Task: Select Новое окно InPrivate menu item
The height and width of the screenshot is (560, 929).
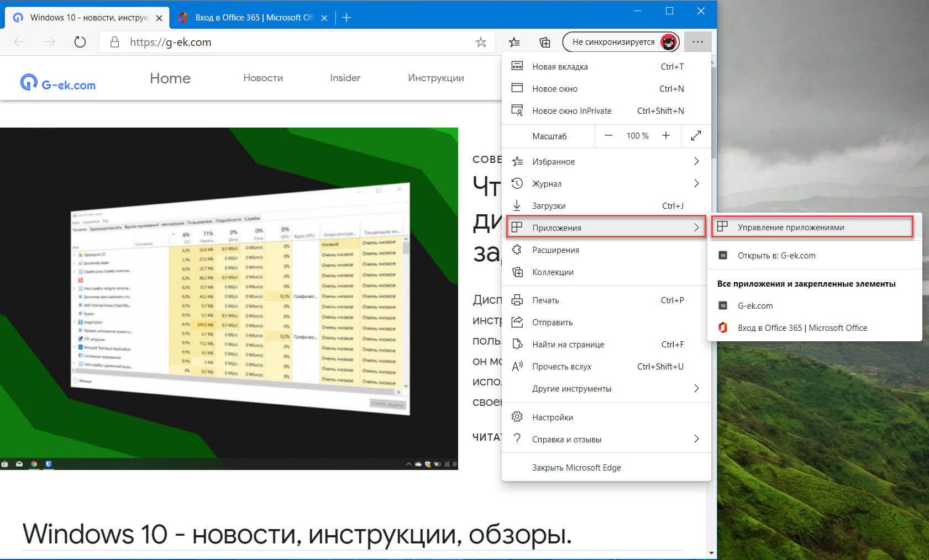Action: (x=606, y=110)
